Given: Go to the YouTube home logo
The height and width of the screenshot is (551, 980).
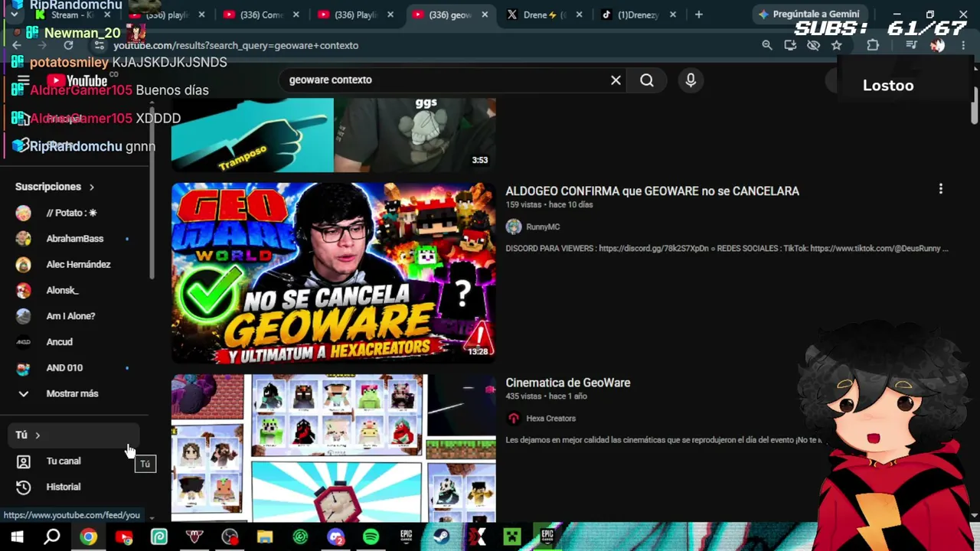Looking at the screenshot, I should point(77,80).
